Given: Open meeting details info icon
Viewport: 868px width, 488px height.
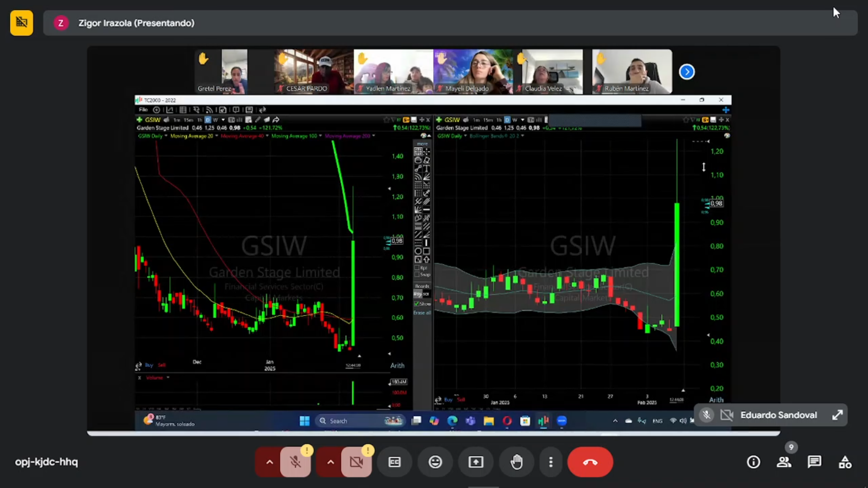Looking at the screenshot, I should point(753,462).
